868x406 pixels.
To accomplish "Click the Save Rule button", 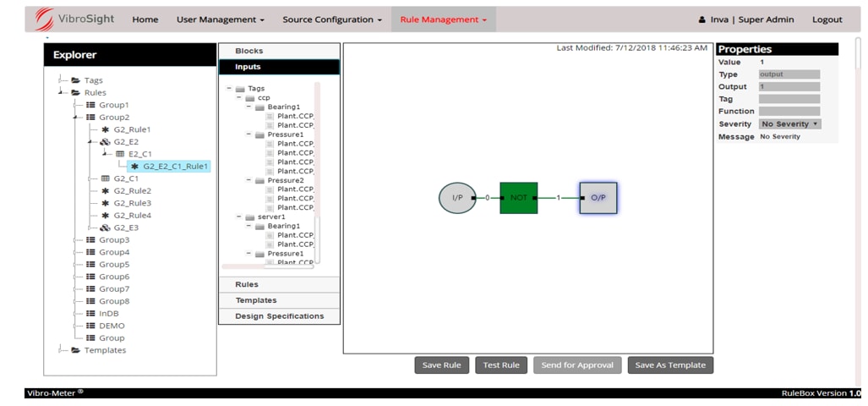I will (441, 365).
